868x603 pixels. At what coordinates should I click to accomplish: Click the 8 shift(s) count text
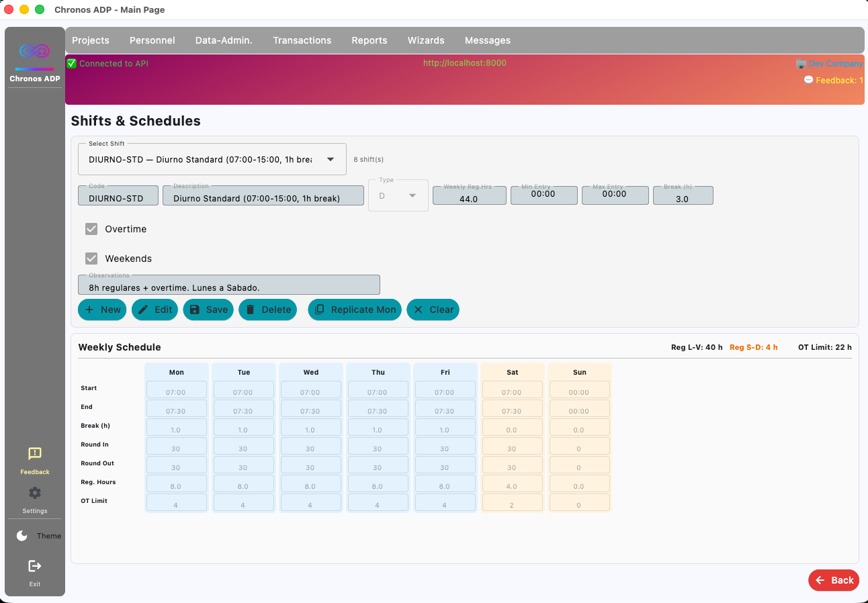pyautogui.click(x=369, y=160)
